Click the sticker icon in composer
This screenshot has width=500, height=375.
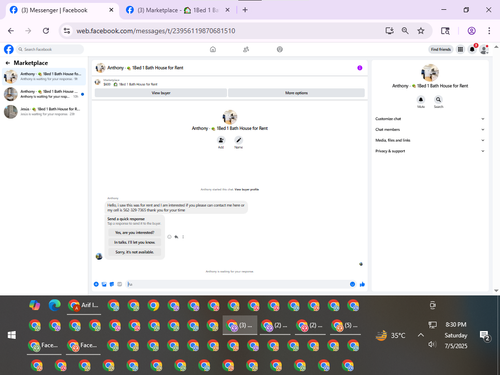click(x=112, y=284)
